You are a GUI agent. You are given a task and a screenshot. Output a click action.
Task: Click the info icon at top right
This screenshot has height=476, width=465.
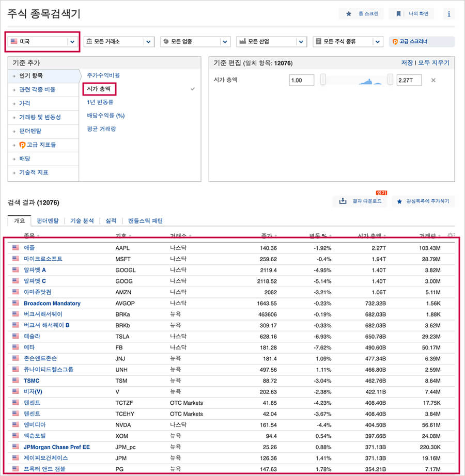point(448,13)
